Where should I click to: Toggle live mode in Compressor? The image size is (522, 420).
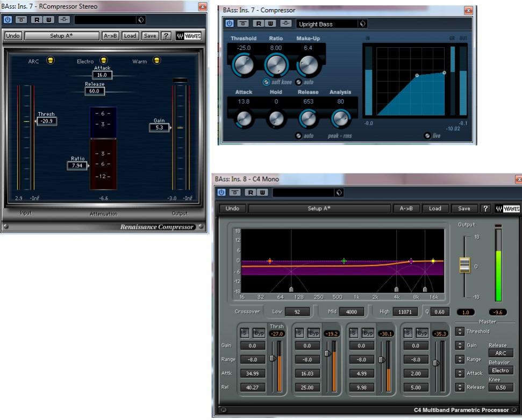point(427,135)
